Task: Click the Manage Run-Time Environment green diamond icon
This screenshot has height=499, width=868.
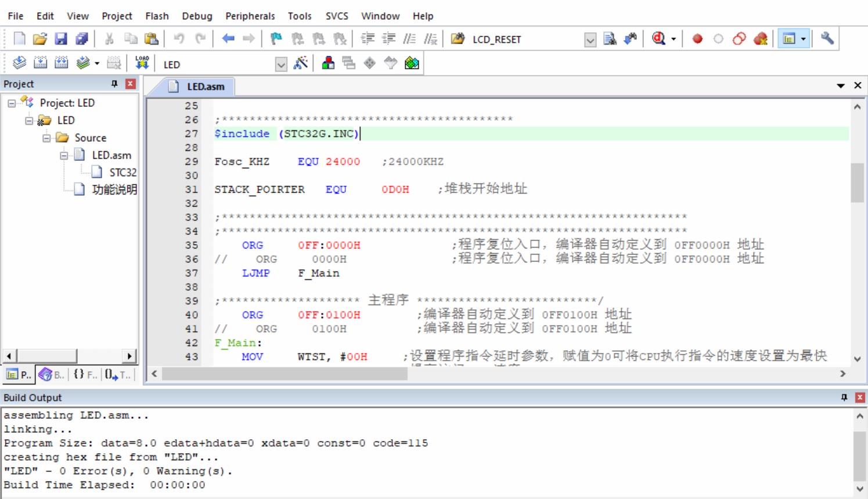Action: coord(412,63)
